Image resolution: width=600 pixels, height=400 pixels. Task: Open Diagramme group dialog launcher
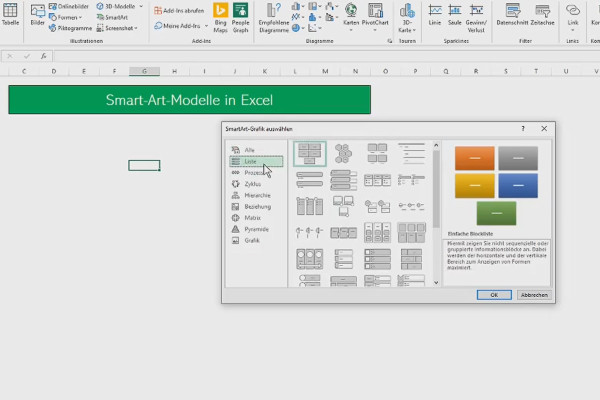pos(390,41)
